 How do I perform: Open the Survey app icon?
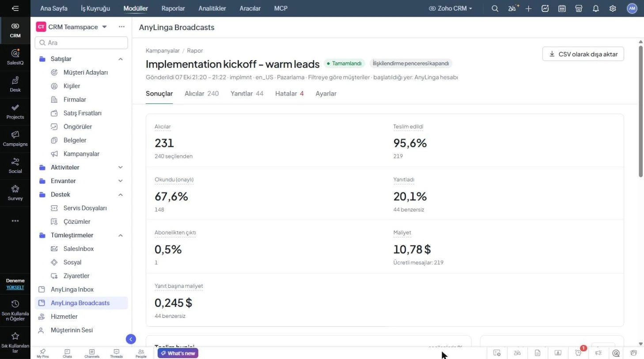point(15,193)
